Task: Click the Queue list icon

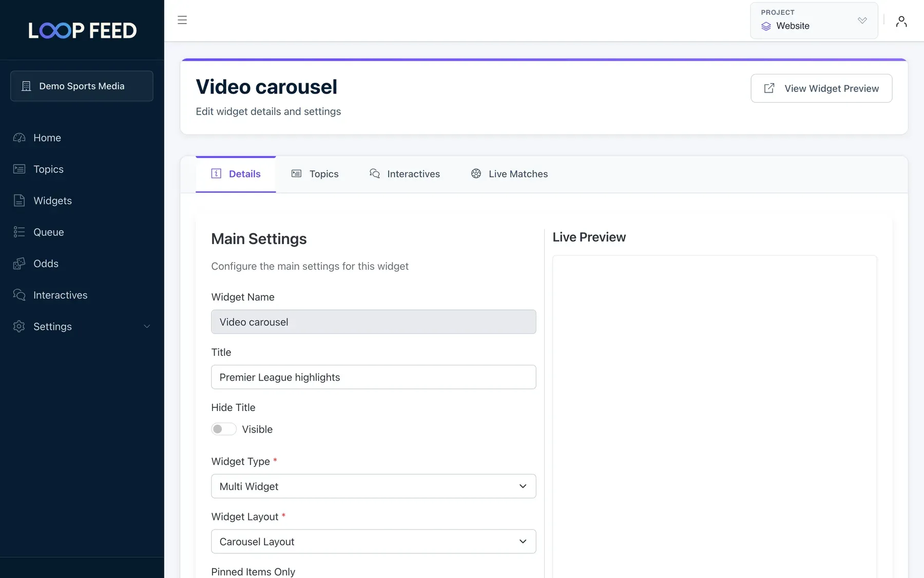Action: pyautogui.click(x=19, y=232)
